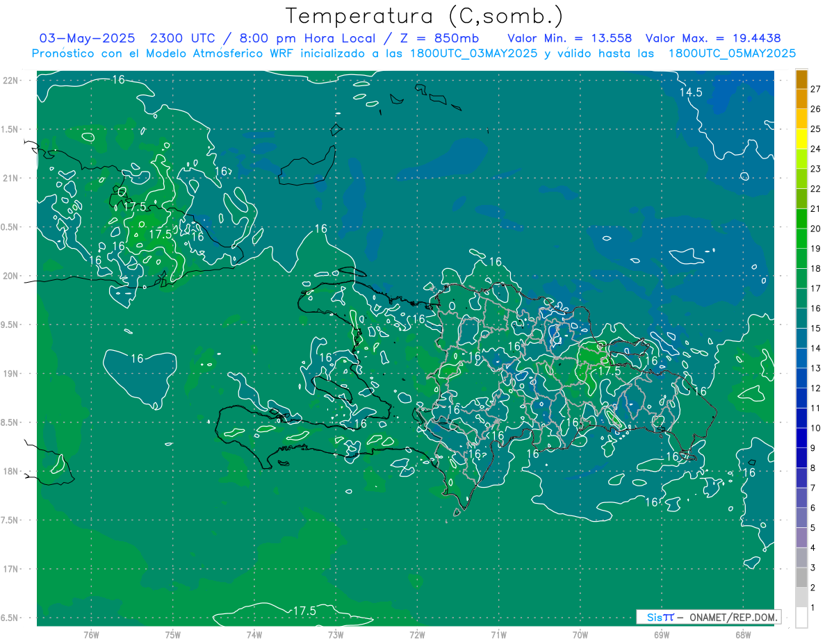This screenshot has height=644, width=834.
Task: Click the "0.5N" latitude axis label
Action: click(x=10, y=227)
